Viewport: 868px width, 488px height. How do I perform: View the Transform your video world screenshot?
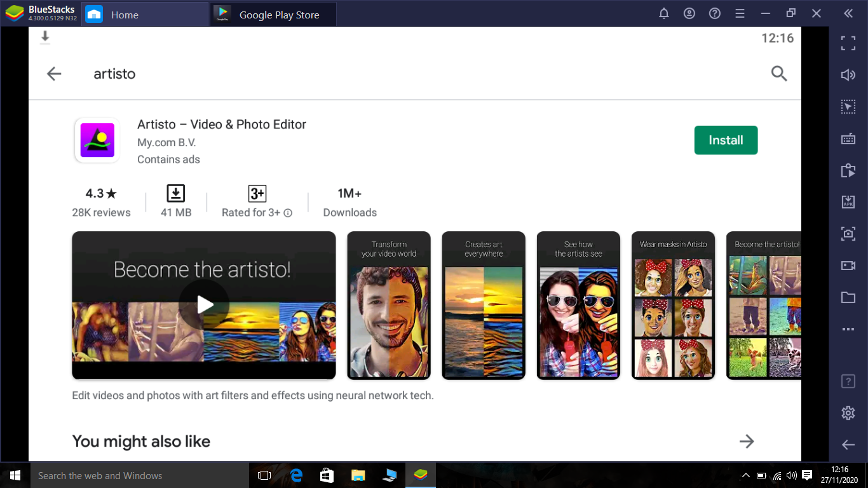click(389, 305)
